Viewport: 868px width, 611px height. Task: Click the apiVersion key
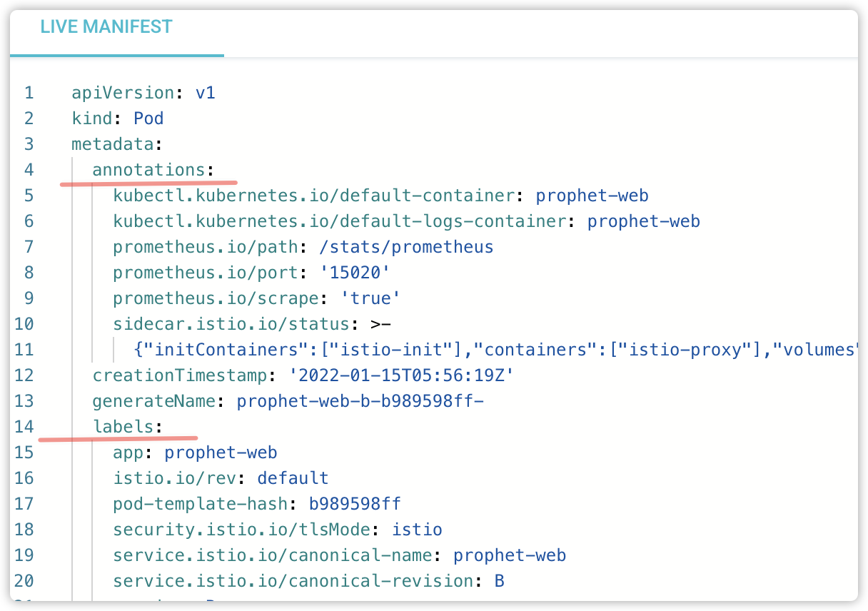click(x=123, y=93)
